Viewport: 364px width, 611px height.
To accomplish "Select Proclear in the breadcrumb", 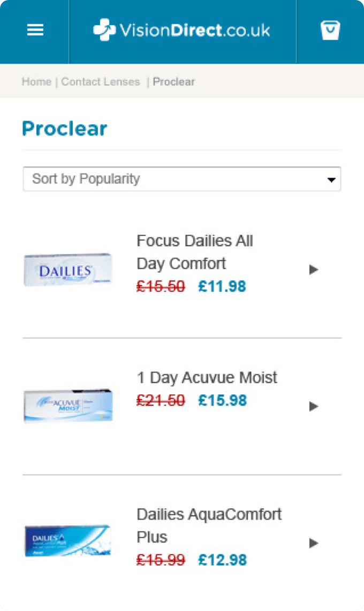I will [173, 82].
